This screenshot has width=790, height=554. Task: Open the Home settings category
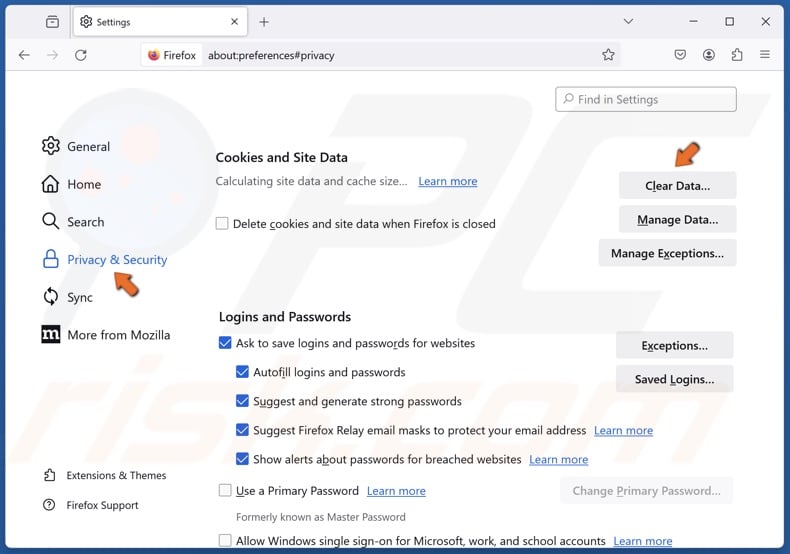click(72, 184)
